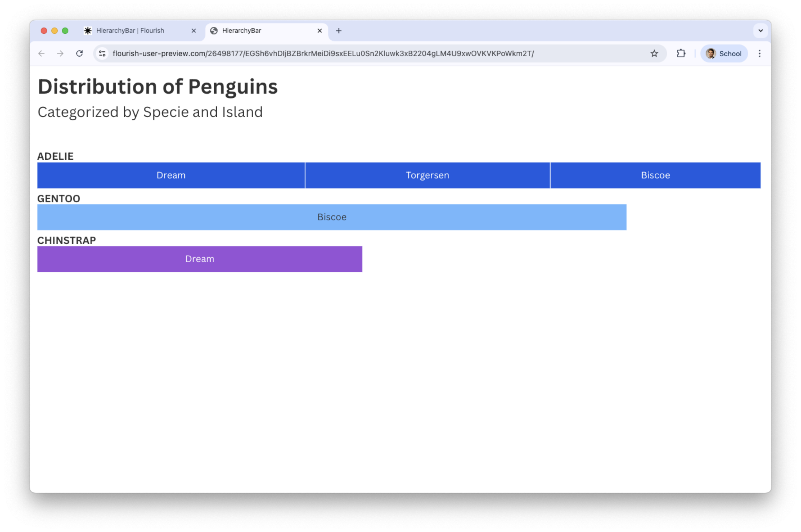Reload the current page
This screenshot has height=532, width=801.
[79, 54]
